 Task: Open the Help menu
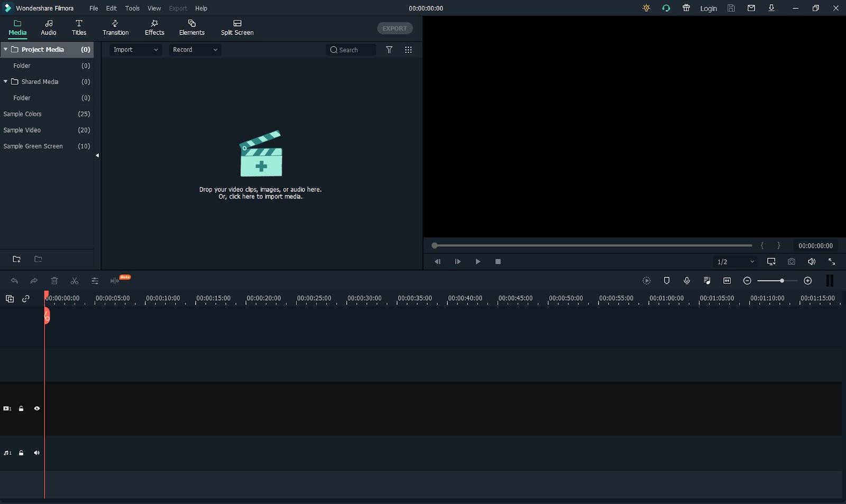point(201,8)
